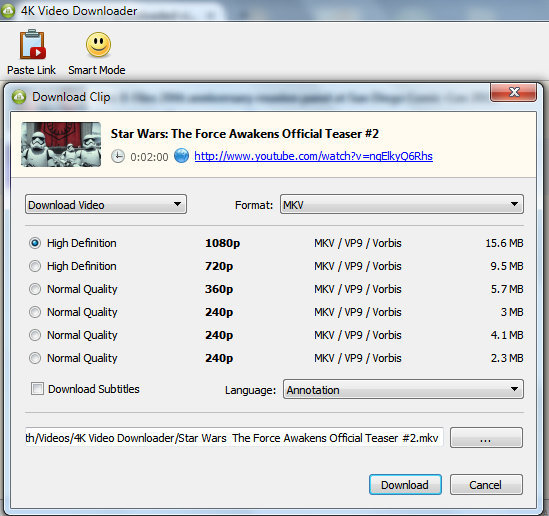Click the Cancel button
Screen dimensions: 549x516
486,485
